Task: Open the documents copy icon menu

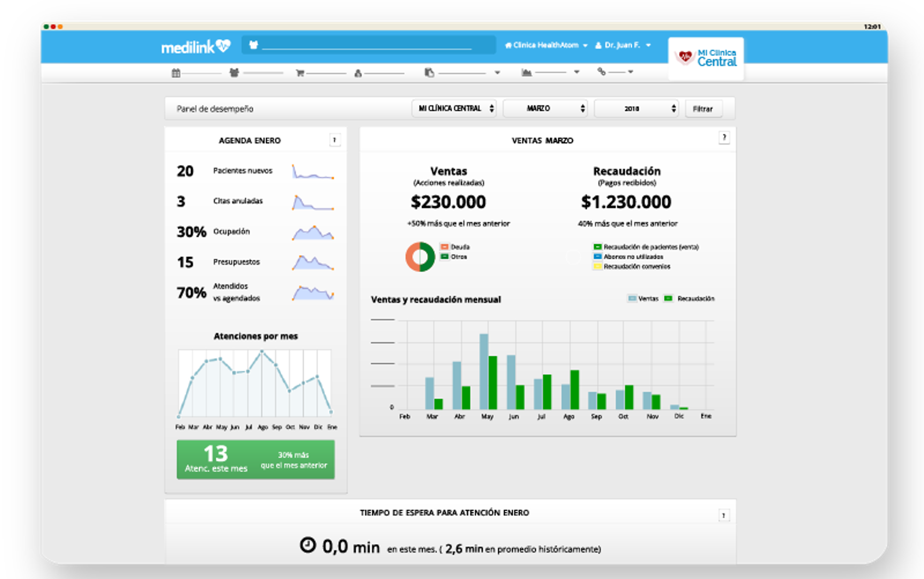Action: click(429, 72)
